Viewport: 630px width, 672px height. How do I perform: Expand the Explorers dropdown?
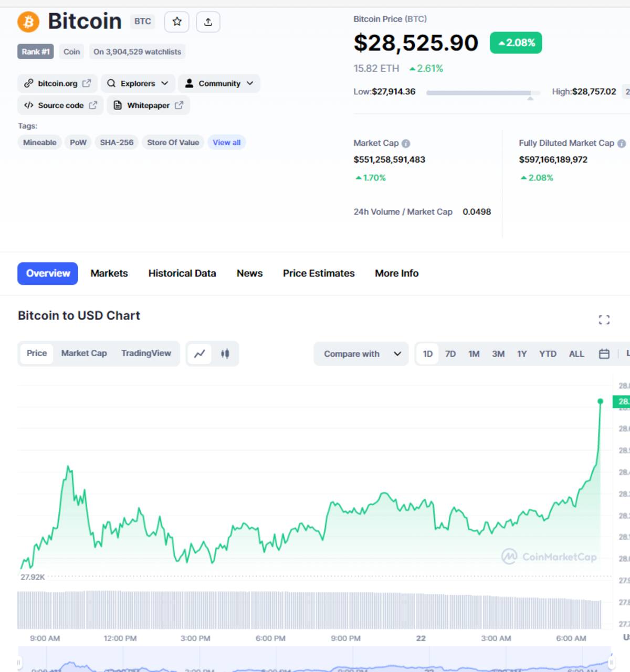138,83
